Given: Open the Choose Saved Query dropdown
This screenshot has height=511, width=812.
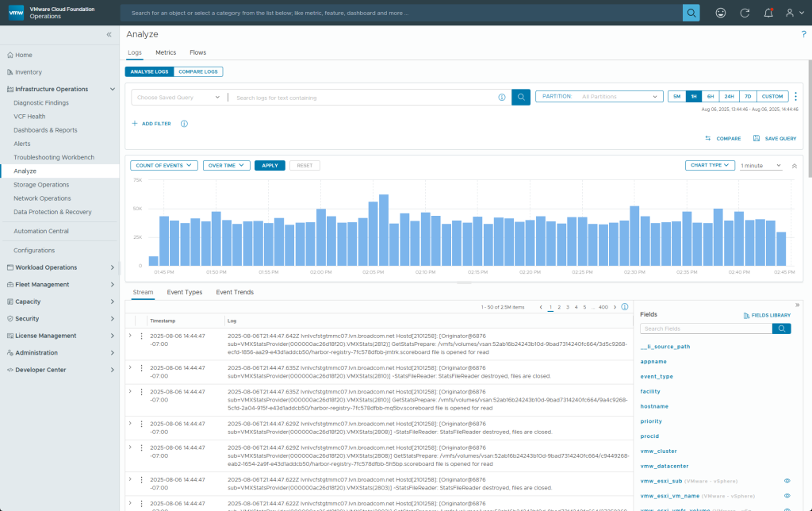Looking at the screenshot, I should [178, 98].
